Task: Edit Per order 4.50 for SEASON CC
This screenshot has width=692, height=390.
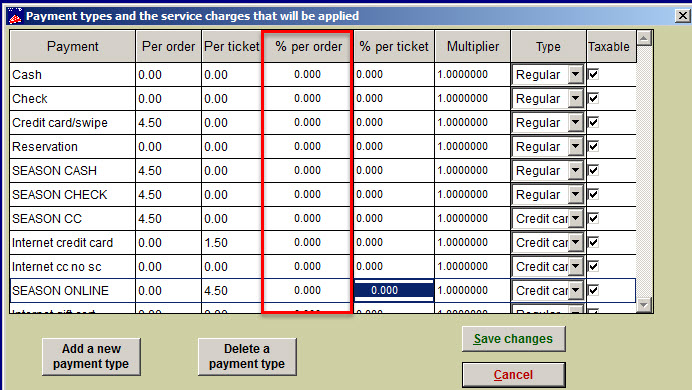Action: (168, 219)
